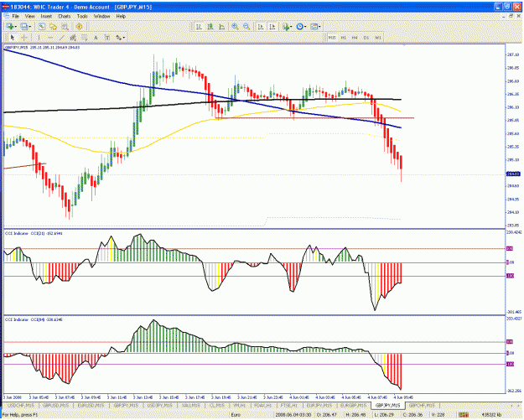Click the Arrows drawing objects icon
524x420 pixels.
119,38
